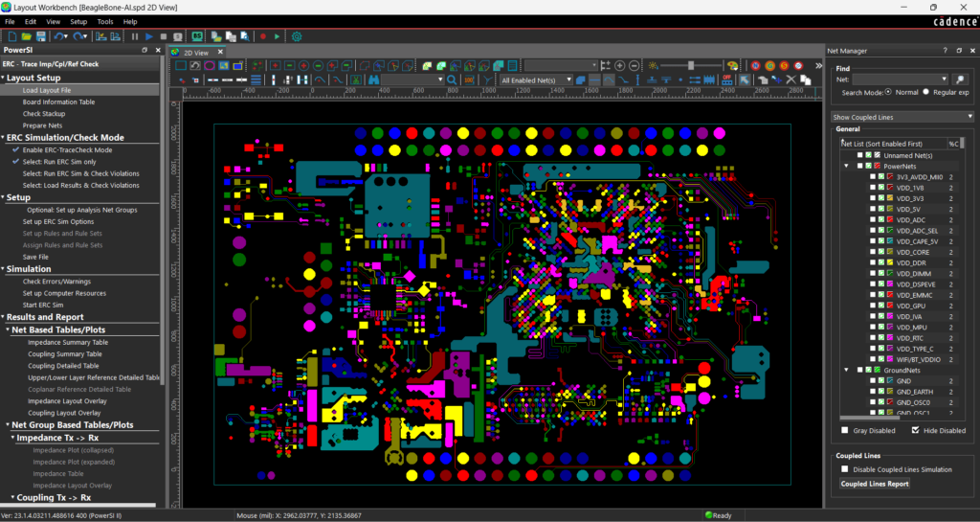Open the Net find dropdown

(x=944, y=79)
